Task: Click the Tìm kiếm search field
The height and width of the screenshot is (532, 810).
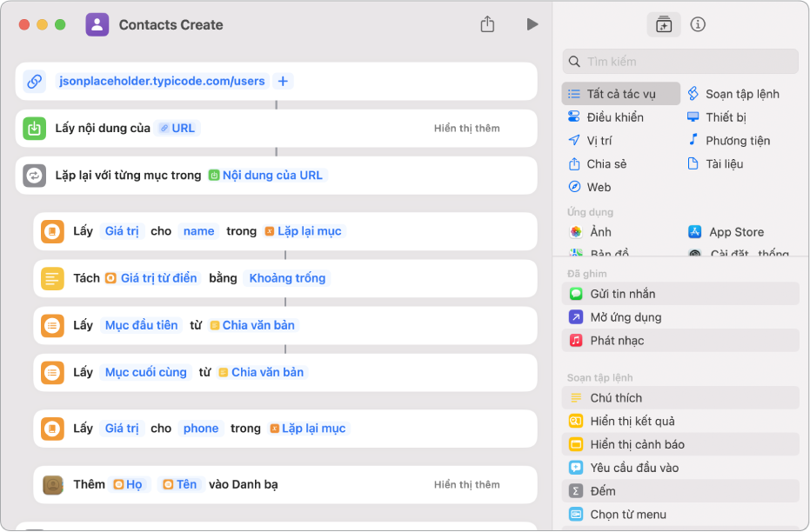Action: (x=680, y=62)
